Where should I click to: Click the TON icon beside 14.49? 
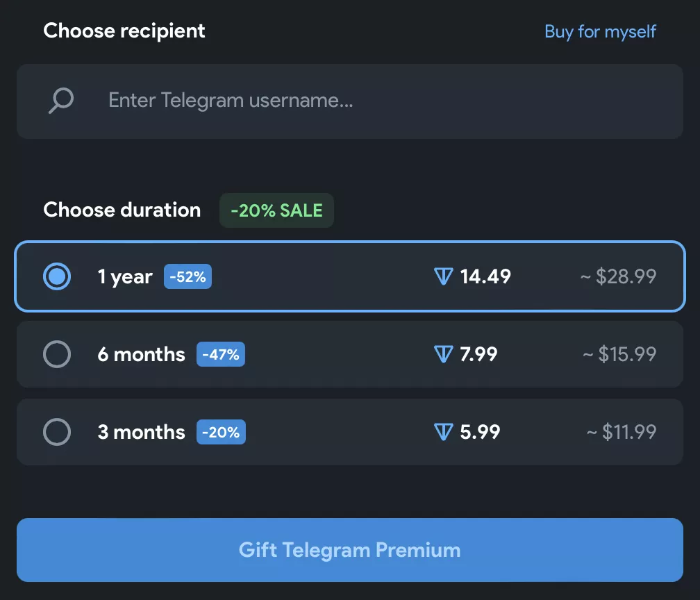tap(443, 276)
